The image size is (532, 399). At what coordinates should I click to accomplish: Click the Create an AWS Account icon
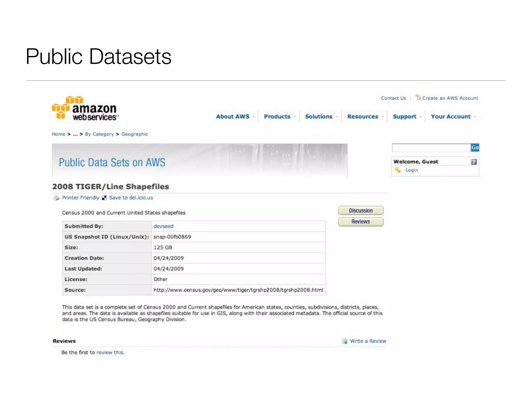pos(418,97)
